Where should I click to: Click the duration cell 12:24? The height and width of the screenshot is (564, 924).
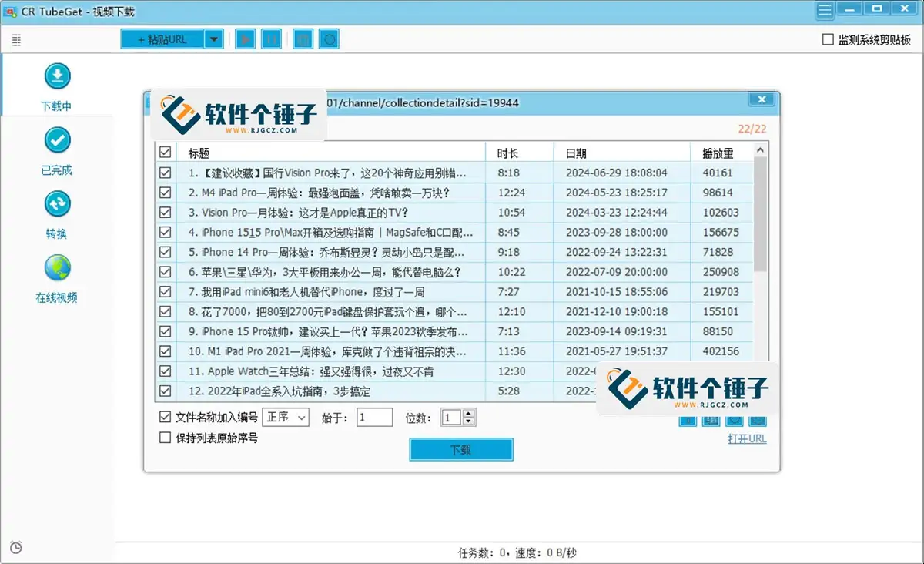(x=511, y=193)
